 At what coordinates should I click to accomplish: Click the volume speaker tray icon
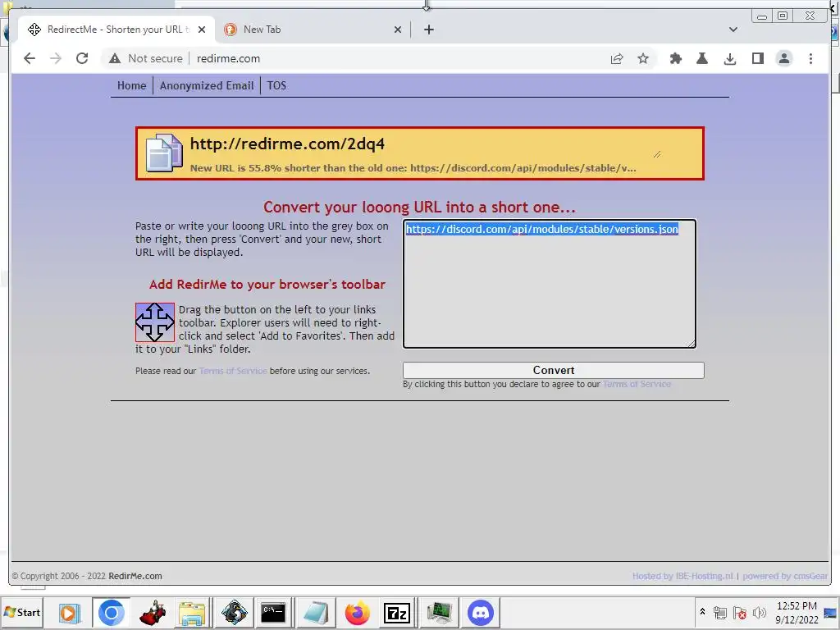point(759,612)
